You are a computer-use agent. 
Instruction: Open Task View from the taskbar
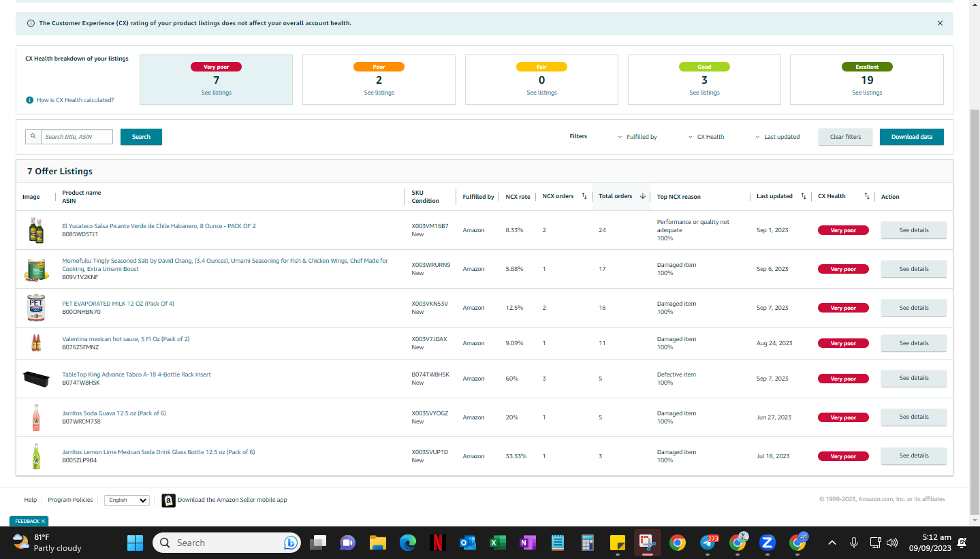318,543
